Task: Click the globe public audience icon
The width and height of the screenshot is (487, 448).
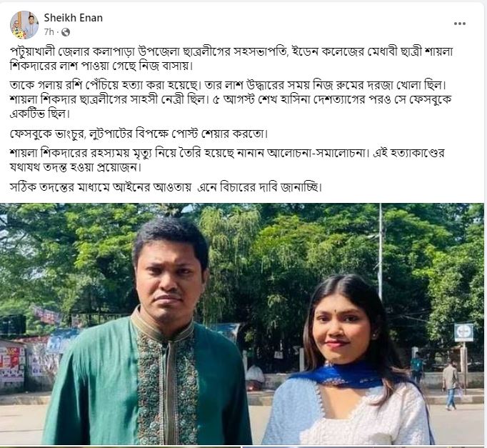Action: click(x=65, y=32)
